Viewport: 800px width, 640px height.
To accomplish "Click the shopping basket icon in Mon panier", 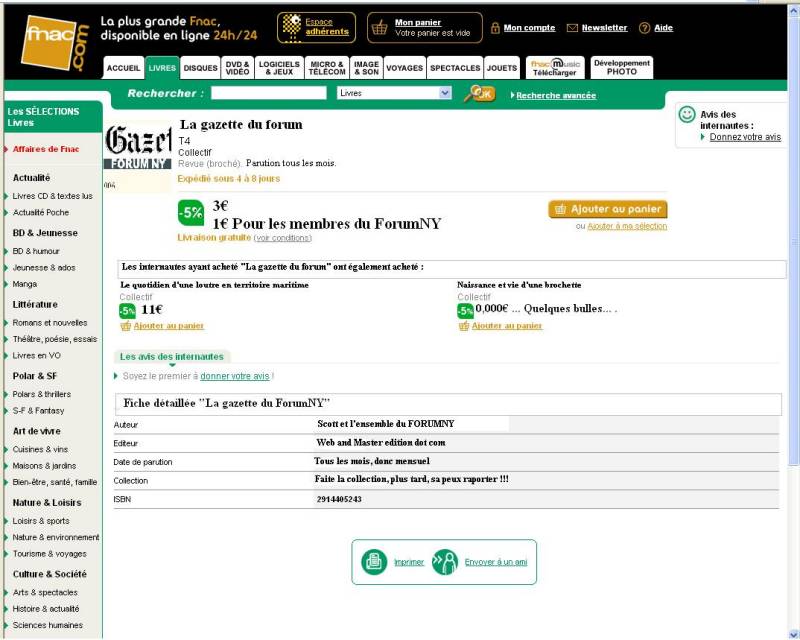I will [379, 28].
